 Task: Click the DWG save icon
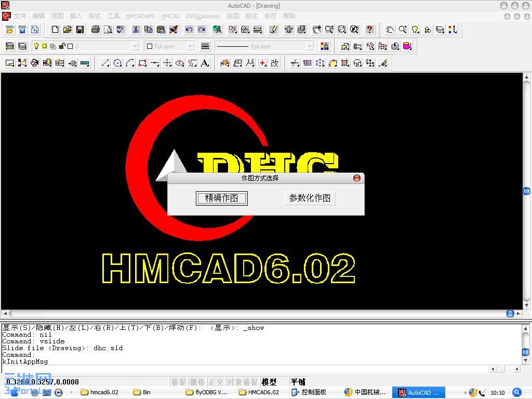point(22,30)
